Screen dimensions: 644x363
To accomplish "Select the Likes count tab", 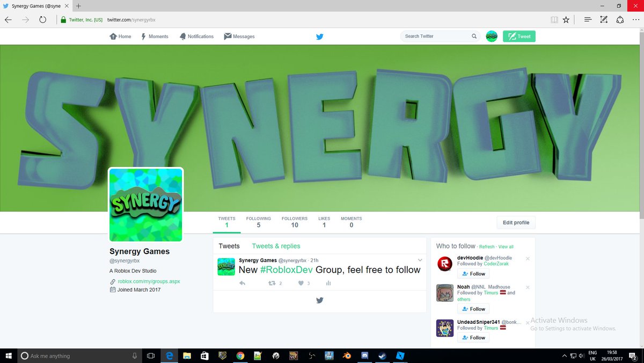I will click(x=324, y=222).
